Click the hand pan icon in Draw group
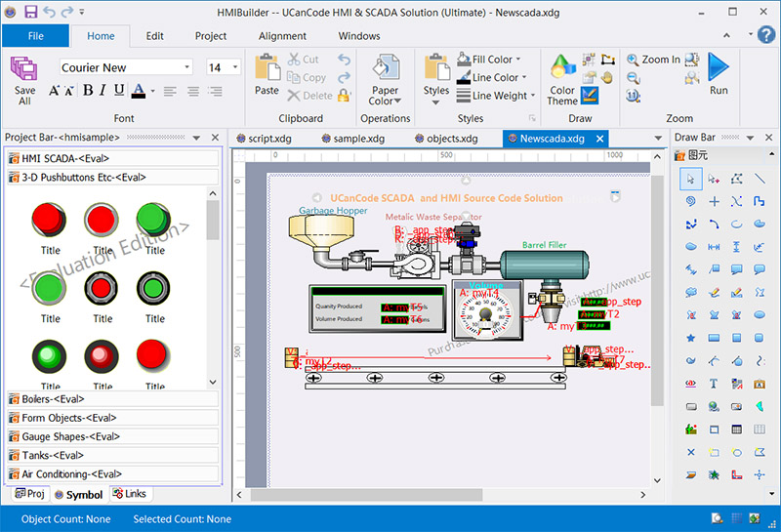The width and height of the screenshot is (781, 532). (x=606, y=78)
